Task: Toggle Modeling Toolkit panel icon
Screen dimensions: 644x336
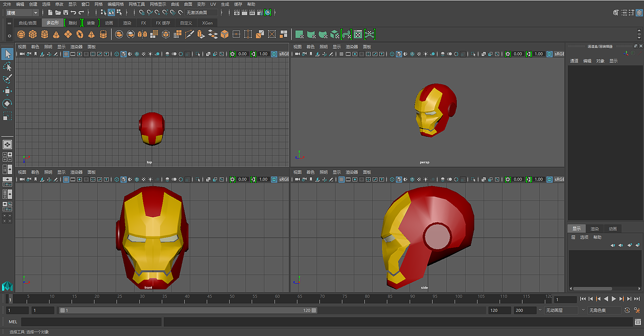Action: pyautogui.click(x=616, y=13)
